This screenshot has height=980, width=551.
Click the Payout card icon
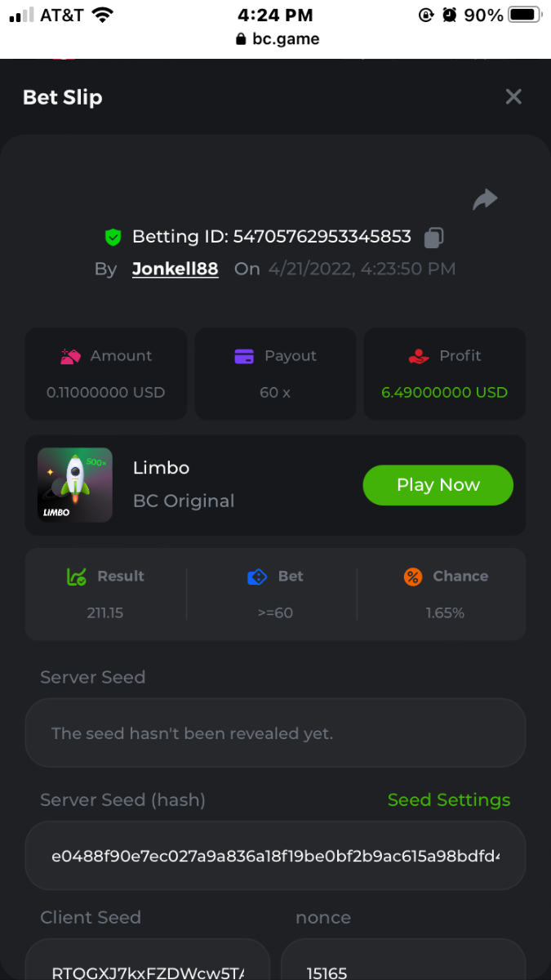(x=244, y=356)
